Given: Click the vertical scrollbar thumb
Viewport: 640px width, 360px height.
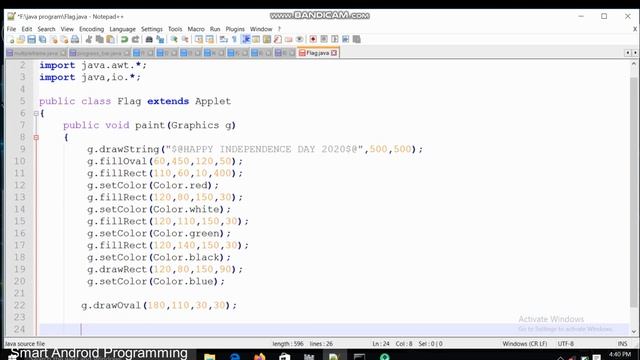Looking at the screenshot, I should 634,192.
